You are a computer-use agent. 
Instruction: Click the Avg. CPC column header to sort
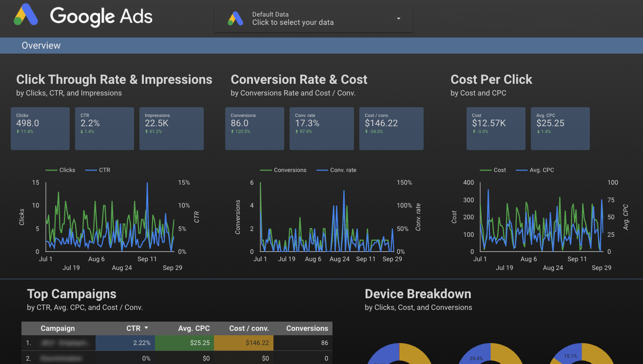pos(194,328)
